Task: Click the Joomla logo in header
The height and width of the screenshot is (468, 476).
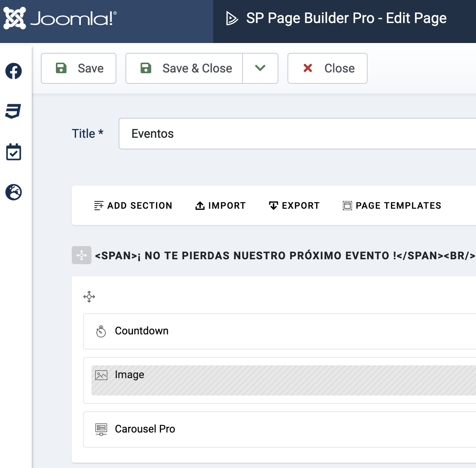Action: tap(60, 18)
